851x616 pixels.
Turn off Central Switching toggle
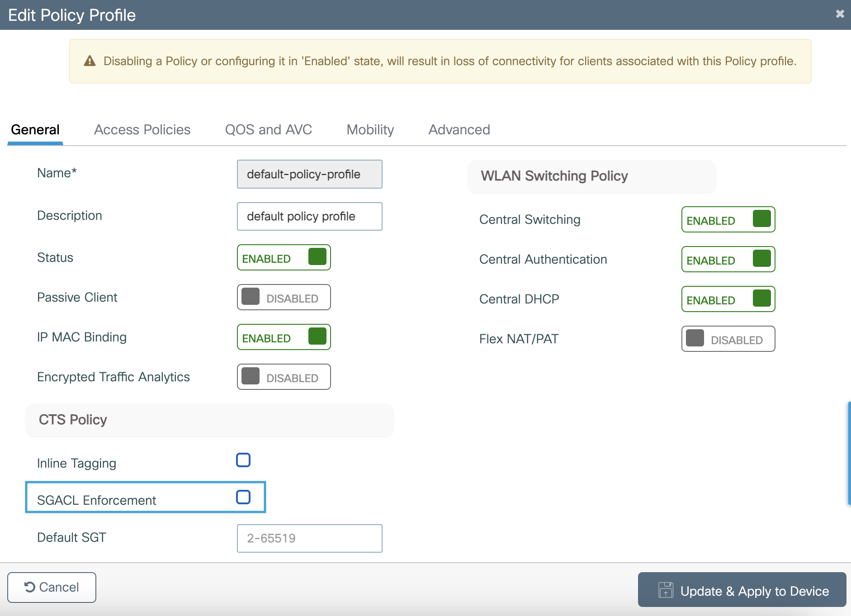pyautogui.click(x=728, y=220)
